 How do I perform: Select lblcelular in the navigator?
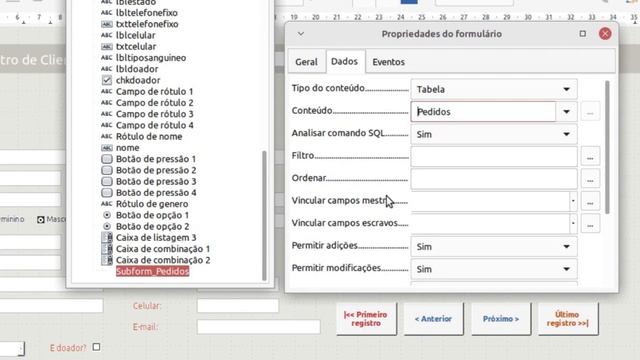(x=128, y=36)
